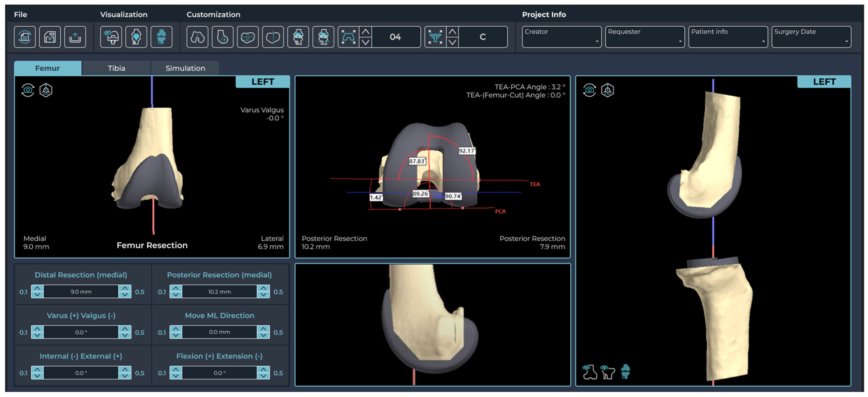The image size is (868, 397).
Task: Increase femoral implant size above 04
Action: [365, 32]
